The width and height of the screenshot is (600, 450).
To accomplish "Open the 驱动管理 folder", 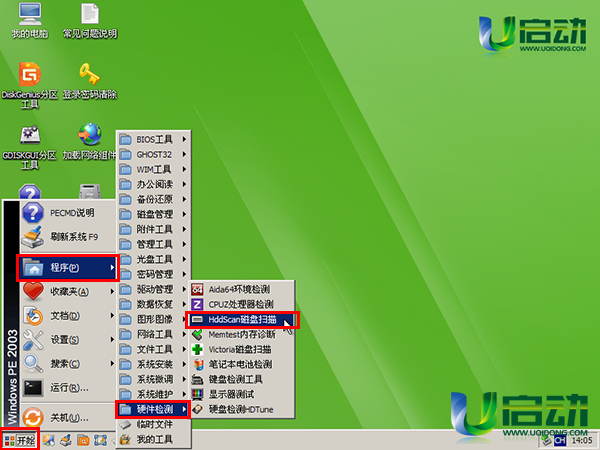I will click(x=153, y=289).
